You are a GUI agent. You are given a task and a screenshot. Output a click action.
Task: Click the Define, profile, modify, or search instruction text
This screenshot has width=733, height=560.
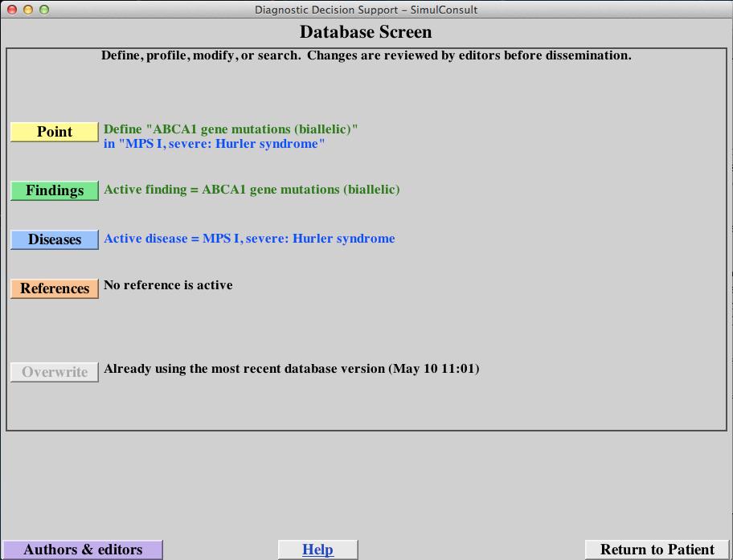click(x=366, y=55)
